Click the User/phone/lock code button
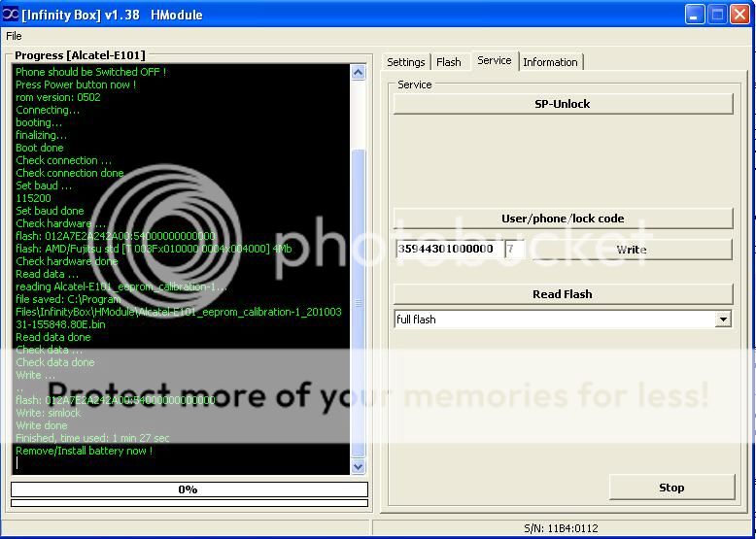This screenshot has width=756, height=539. coord(563,219)
